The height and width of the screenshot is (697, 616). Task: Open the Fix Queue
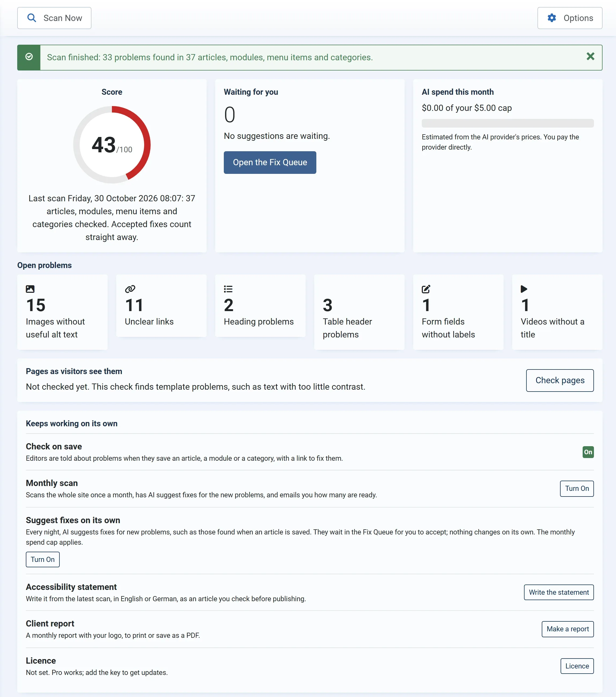[270, 162]
